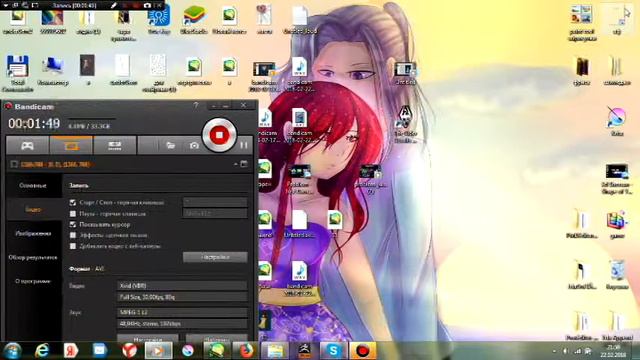Screen dimensions: 640x360
Task: Open Основные settings section
Action: point(33,186)
